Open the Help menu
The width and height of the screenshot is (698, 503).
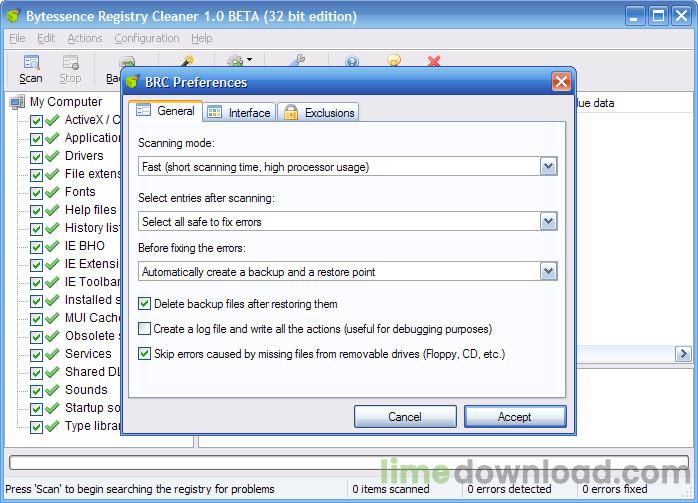point(202,39)
